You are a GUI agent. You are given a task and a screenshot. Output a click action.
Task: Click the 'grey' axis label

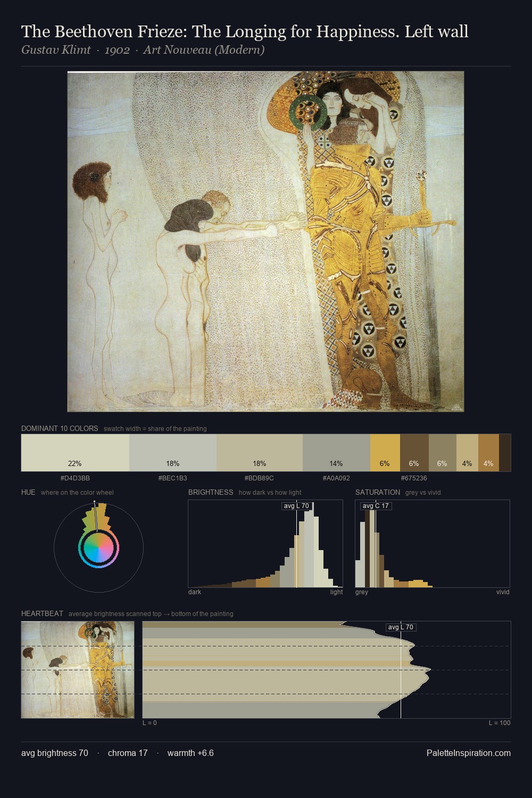point(362,592)
